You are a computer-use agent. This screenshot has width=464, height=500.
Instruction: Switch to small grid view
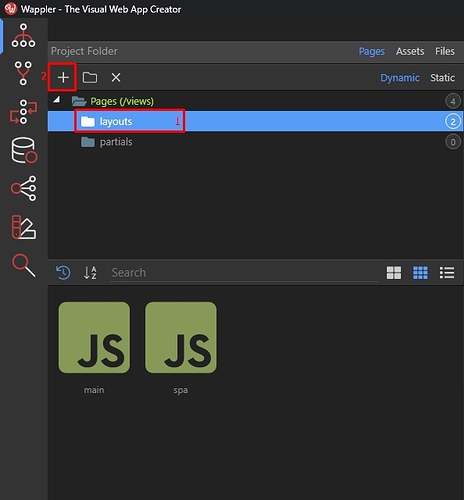point(420,273)
